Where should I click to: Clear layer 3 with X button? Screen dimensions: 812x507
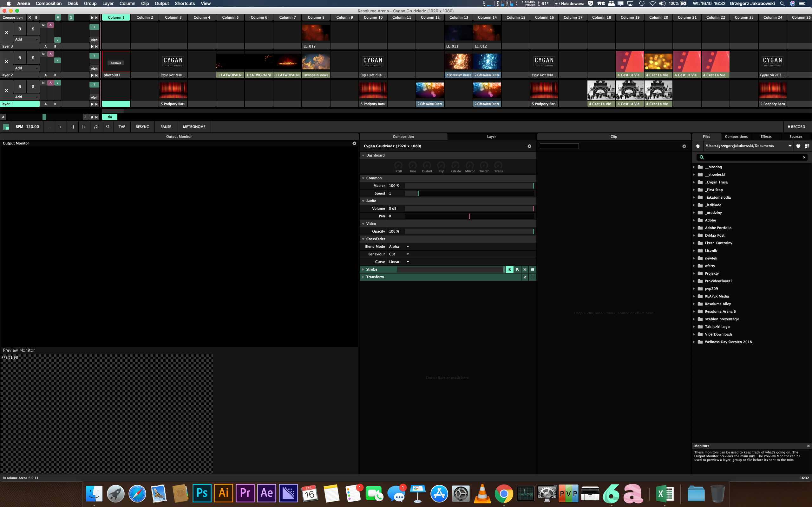point(6,33)
